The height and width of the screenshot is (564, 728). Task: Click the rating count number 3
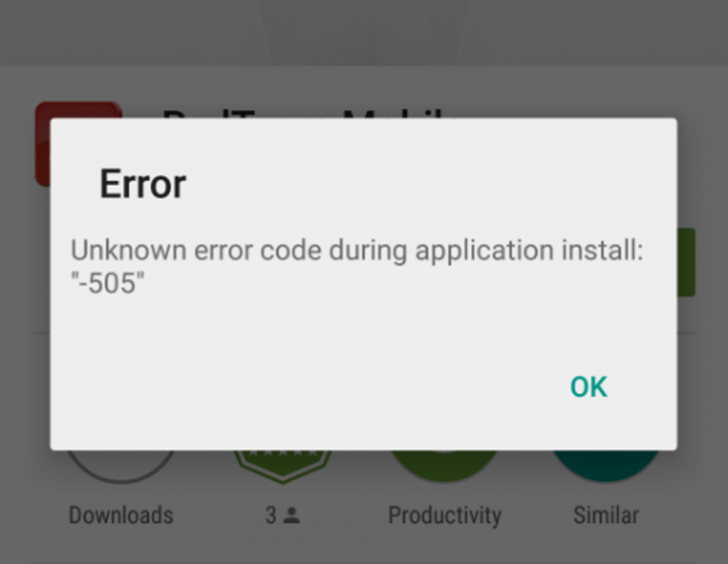[271, 516]
